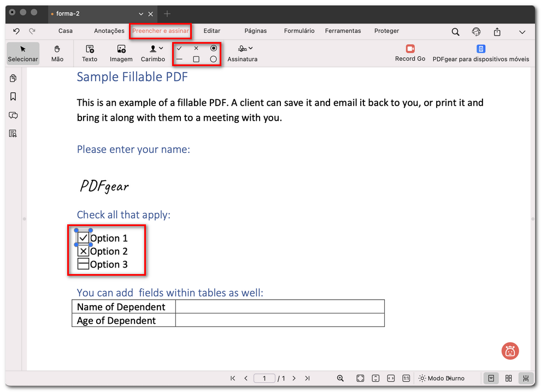This screenshot has height=392, width=541.
Task: Switch to two-page view
Action: point(509,378)
